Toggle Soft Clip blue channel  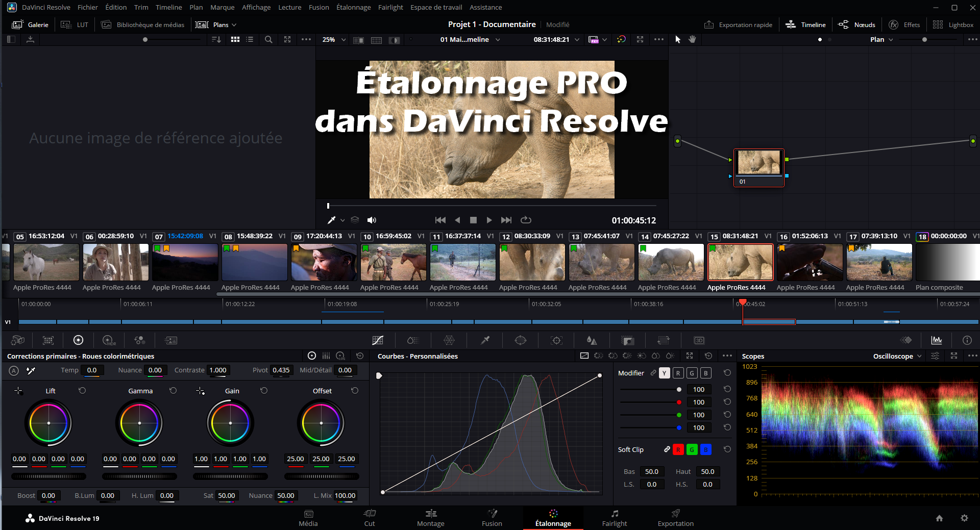(x=705, y=449)
